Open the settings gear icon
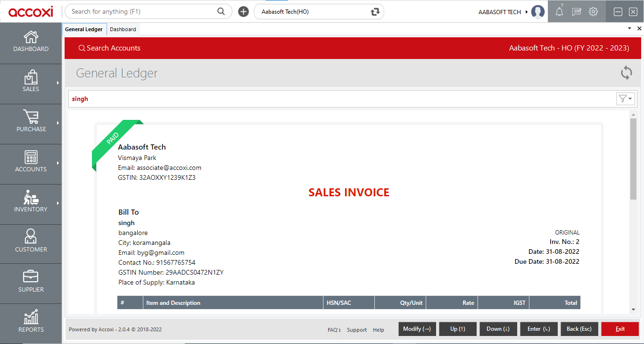Image resolution: width=644 pixels, height=344 pixels. (x=594, y=12)
